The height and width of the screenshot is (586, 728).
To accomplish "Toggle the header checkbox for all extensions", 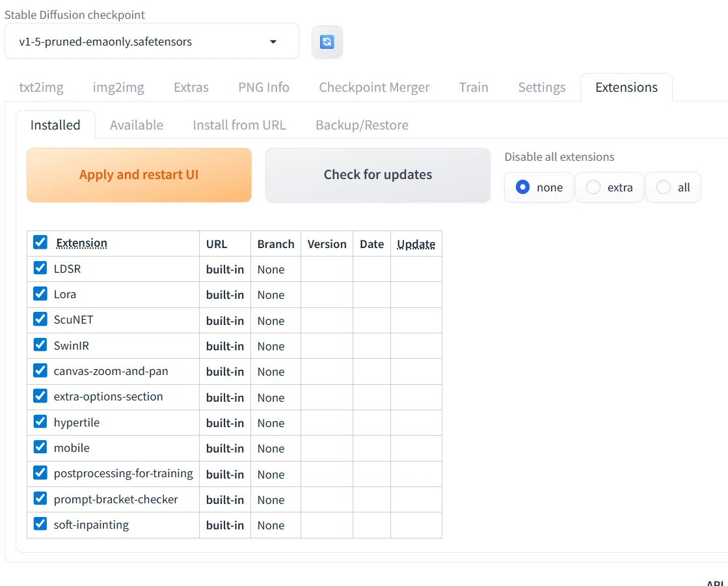I will point(40,242).
